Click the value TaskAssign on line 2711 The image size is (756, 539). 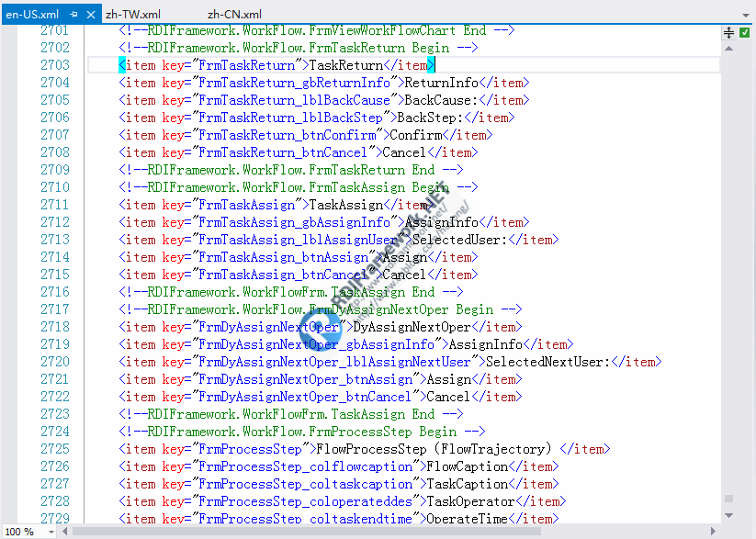pyautogui.click(x=346, y=205)
